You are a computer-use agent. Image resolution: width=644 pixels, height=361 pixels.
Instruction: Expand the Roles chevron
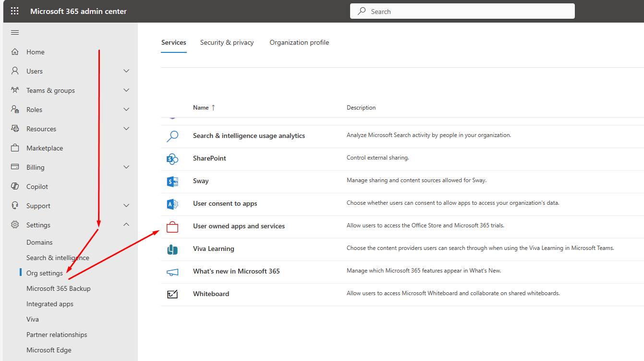click(x=126, y=110)
